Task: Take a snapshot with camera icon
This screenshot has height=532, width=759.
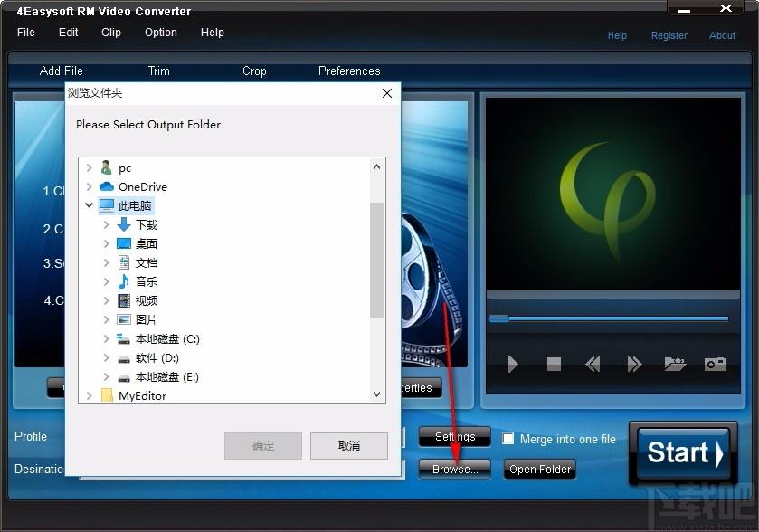Action: 716,364
